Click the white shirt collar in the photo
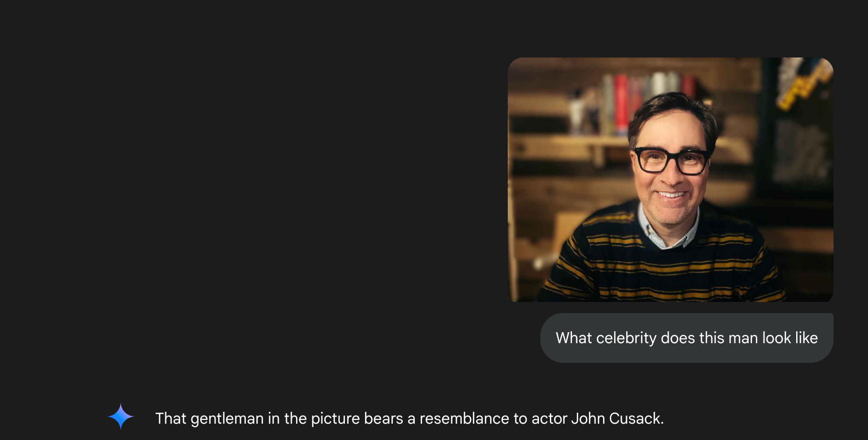The image size is (868, 440). tap(667, 228)
